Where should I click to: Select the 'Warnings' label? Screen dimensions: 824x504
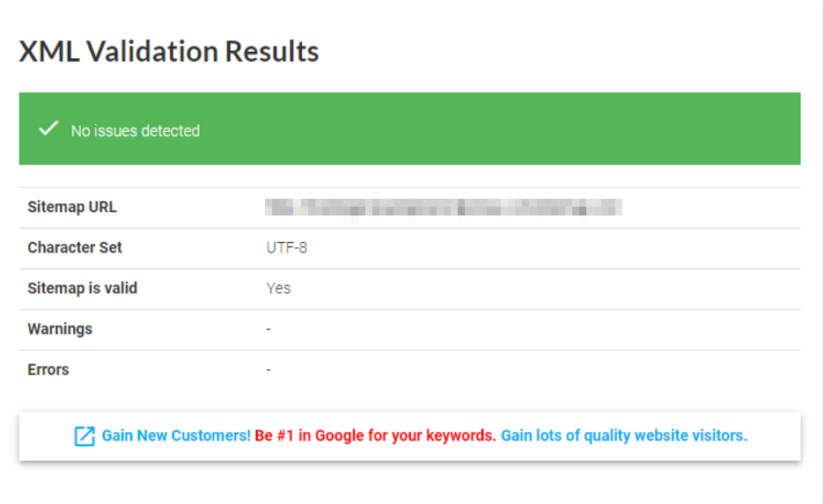click(60, 329)
